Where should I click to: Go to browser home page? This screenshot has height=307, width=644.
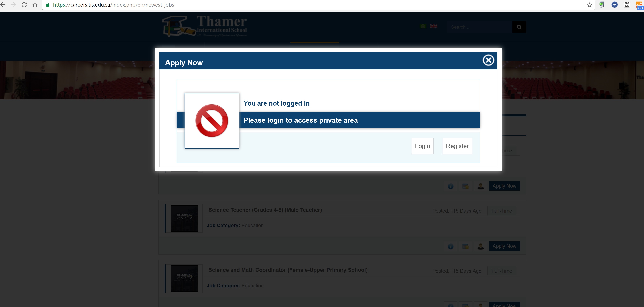(x=35, y=5)
